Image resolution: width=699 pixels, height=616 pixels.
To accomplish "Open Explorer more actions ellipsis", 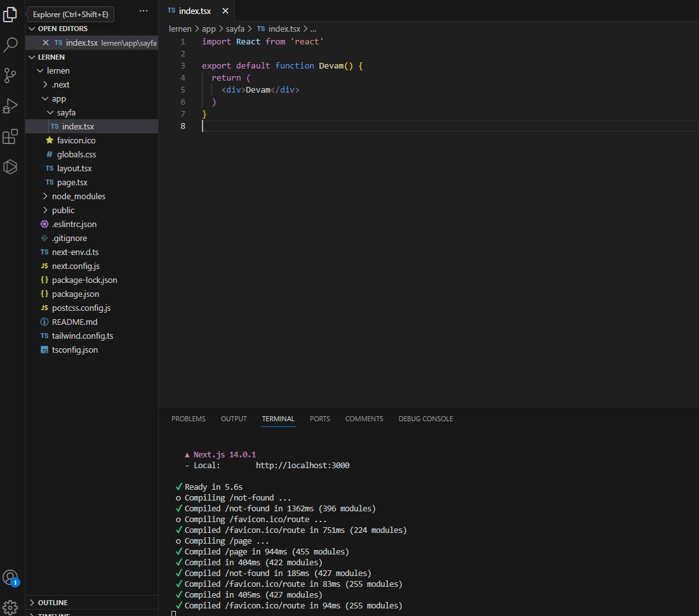I will pyautogui.click(x=143, y=11).
